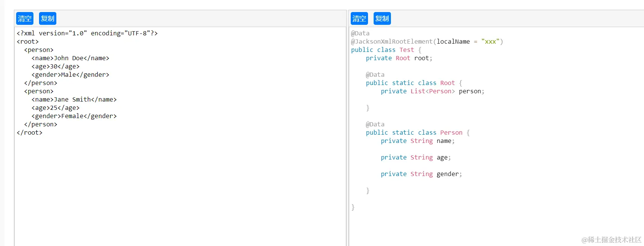644x246 pixels.
Task: Click the "private String name;" line
Action: tap(418, 141)
